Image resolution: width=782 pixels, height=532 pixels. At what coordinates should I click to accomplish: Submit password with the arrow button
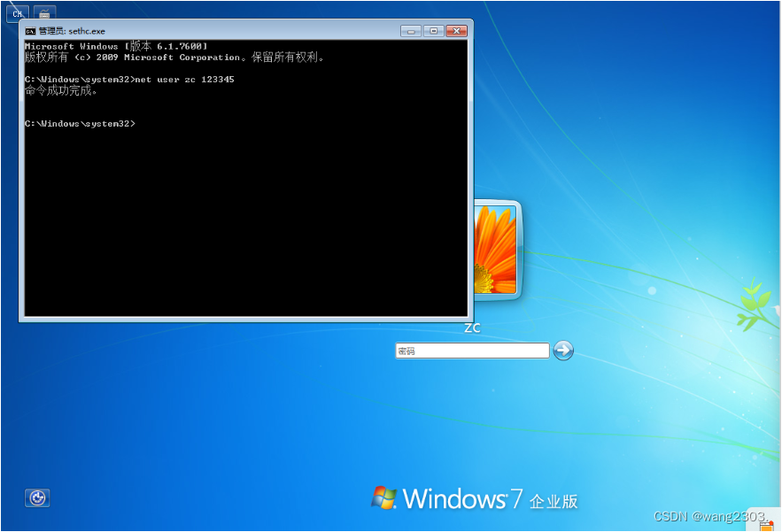coord(563,350)
